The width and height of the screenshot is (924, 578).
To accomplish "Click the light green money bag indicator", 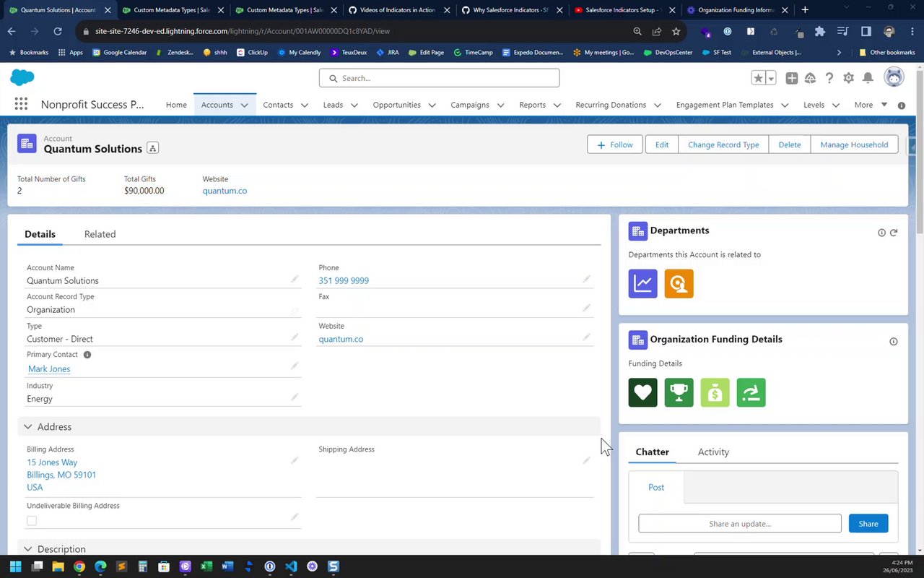I will click(x=715, y=392).
